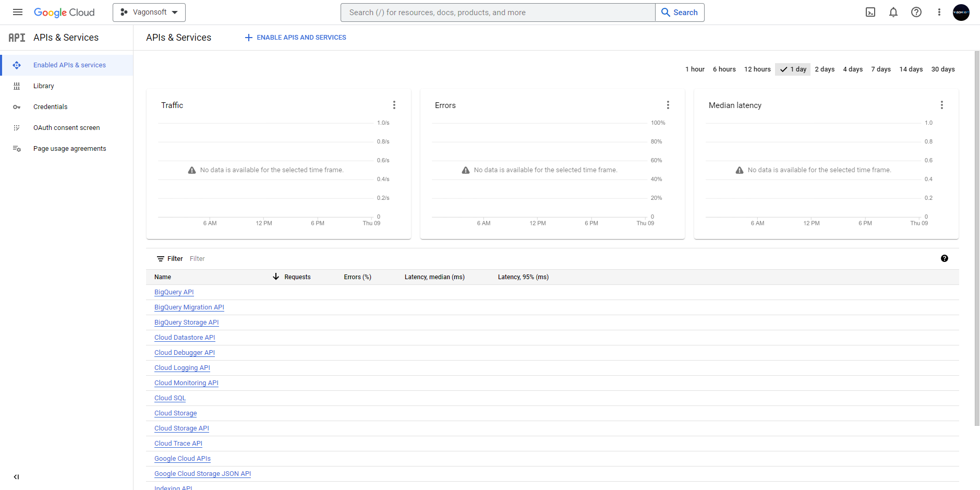Open the user account avatar
This screenshot has width=980, height=490.
click(961, 12)
